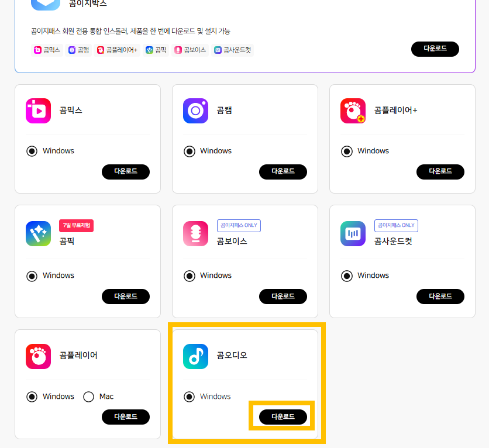The width and height of the screenshot is (489, 448).
Task: Download 곰픽
Action: pyautogui.click(x=126, y=297)
